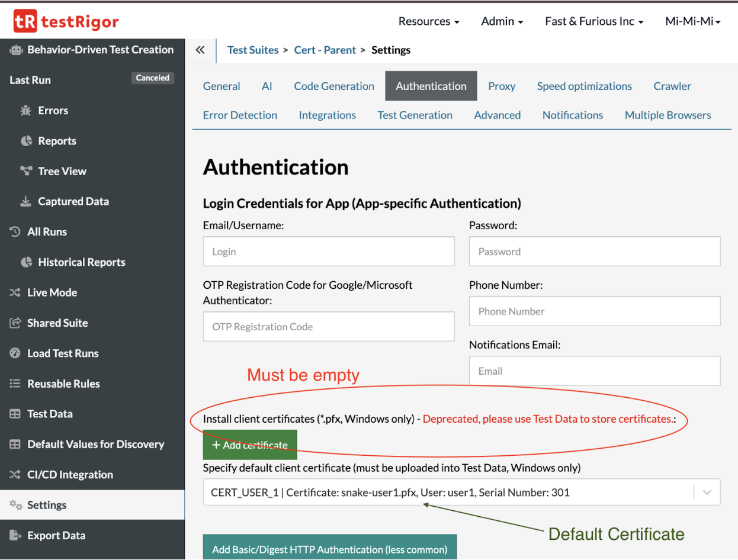738x560 pixels.
Task: Open Tree View via hierarchy icon
Action: tap(25, 171)
